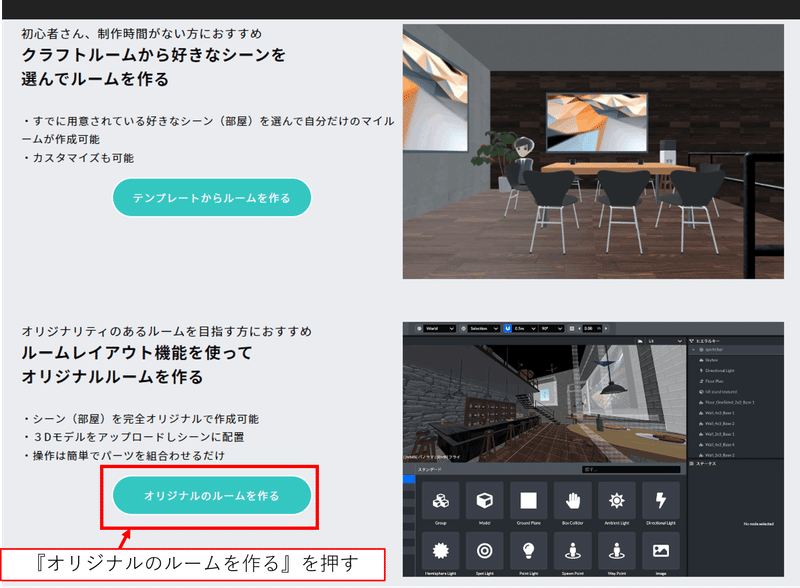
Task: Increase grid height with right arrow
Action: pos(606,329)
